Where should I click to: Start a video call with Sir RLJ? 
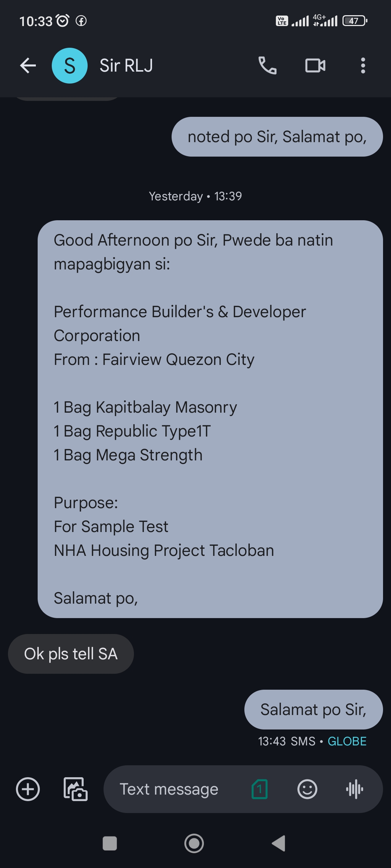click(315, 66)
